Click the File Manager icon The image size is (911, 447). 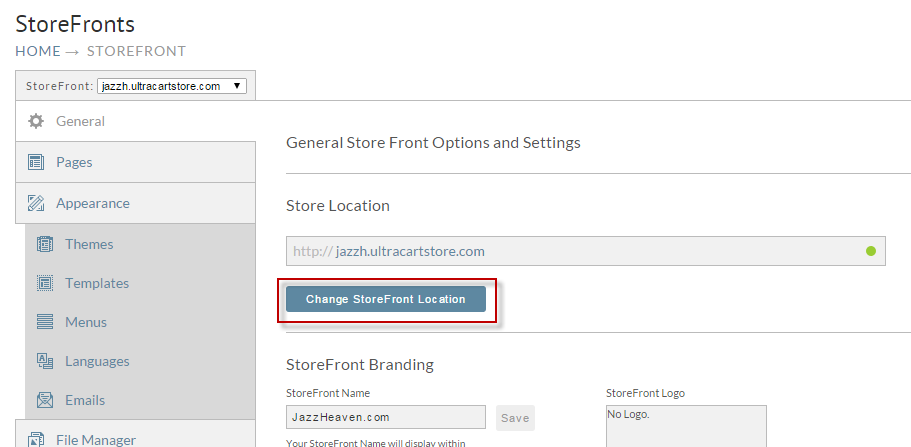click(x=36, y=440)
